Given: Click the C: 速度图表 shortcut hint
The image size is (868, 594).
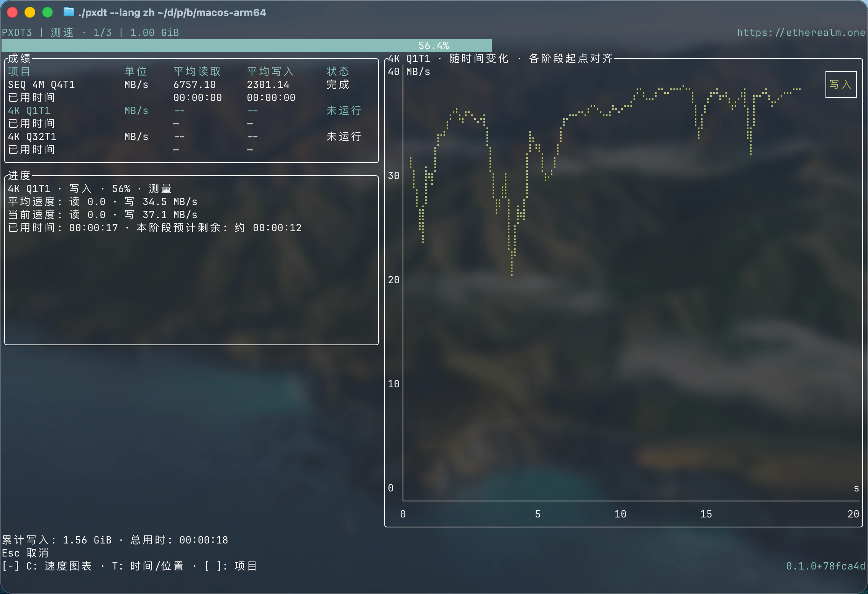Looking at the screenshot, I should [x=59, y=566].
